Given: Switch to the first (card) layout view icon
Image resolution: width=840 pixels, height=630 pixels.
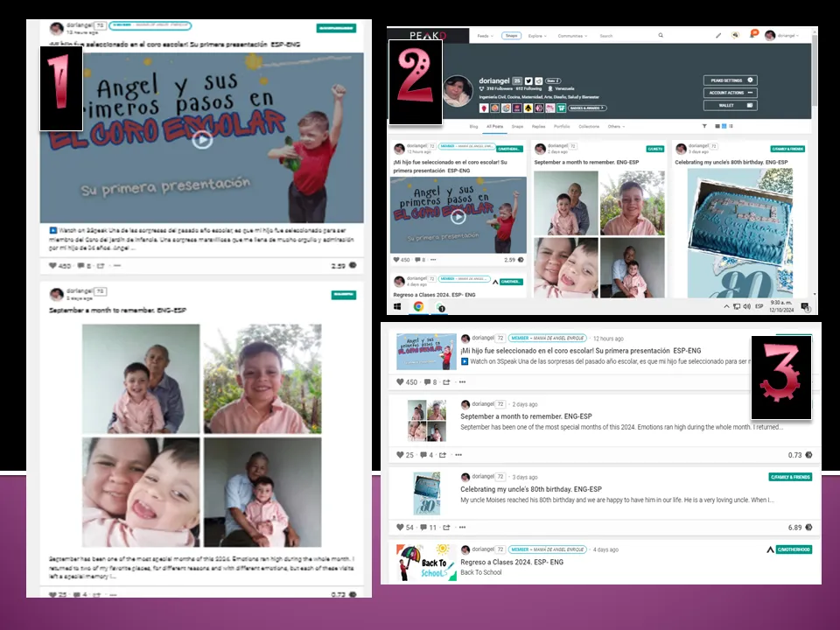Looking at the screenshot, I should (x=717, y=126).
